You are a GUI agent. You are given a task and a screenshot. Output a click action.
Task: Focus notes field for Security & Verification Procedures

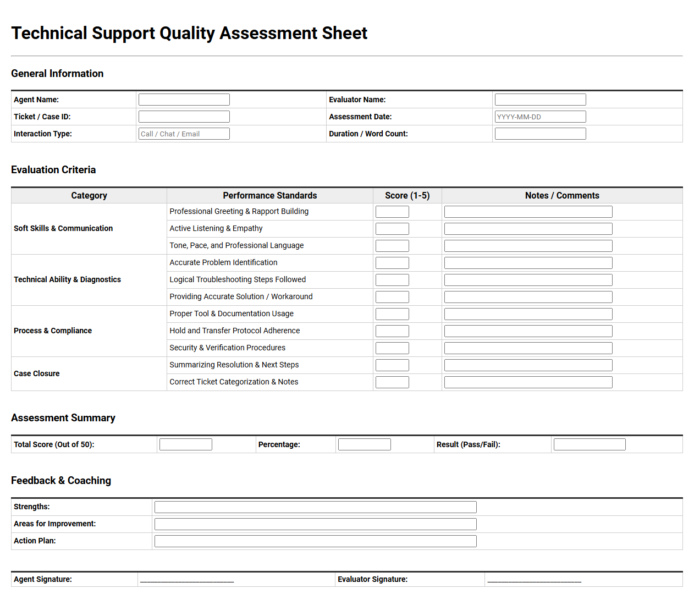click(x=528, y=348)
